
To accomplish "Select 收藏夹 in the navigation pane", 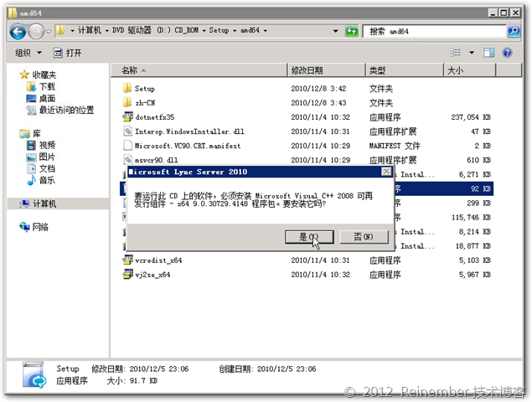I will point(44,75).
